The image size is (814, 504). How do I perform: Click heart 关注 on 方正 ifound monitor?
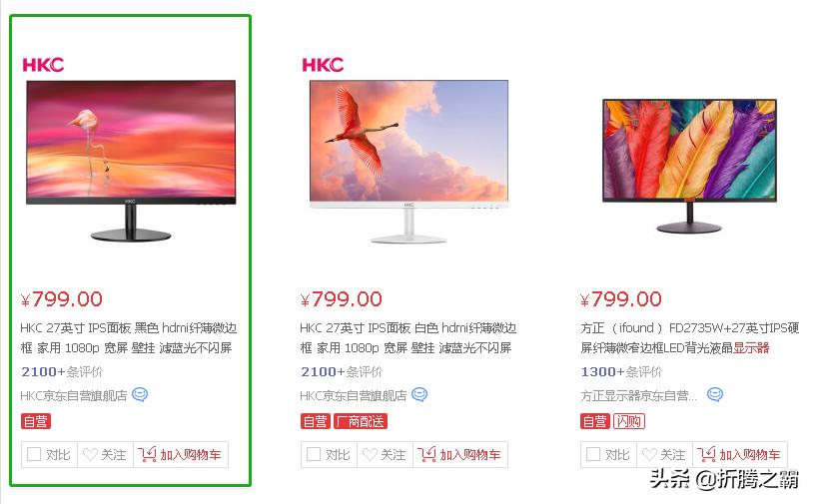pyautogui.click(x=664, y=455)
